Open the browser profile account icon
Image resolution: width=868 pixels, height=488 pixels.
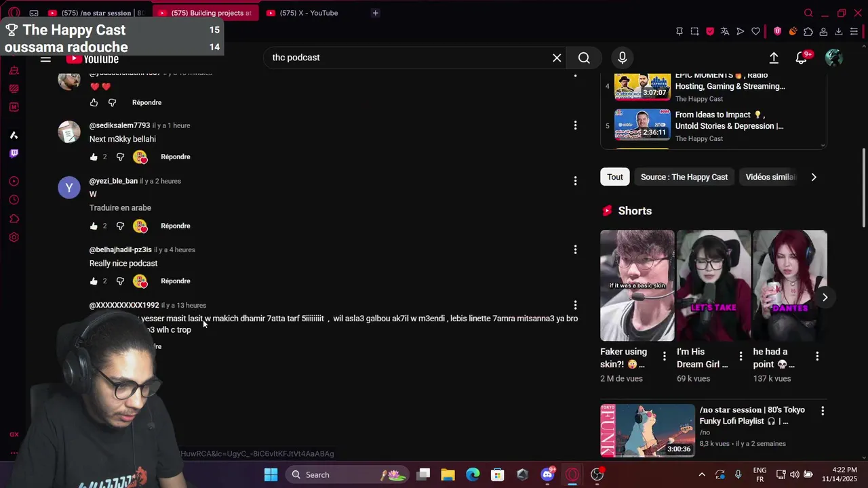823,31
